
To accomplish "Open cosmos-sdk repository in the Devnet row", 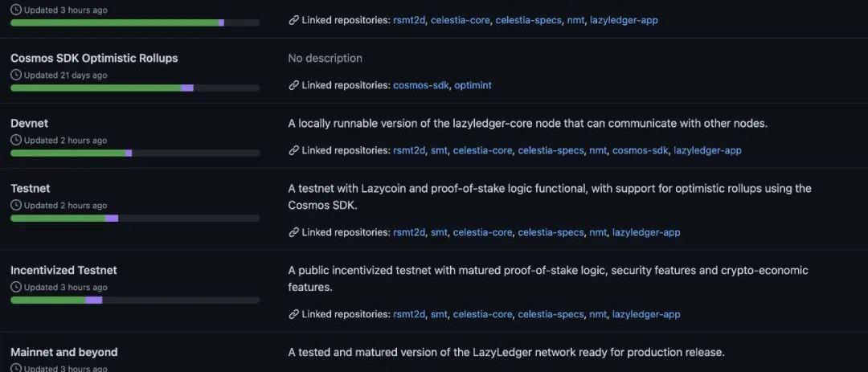I will pyautogui.click(x=640, y=150).
